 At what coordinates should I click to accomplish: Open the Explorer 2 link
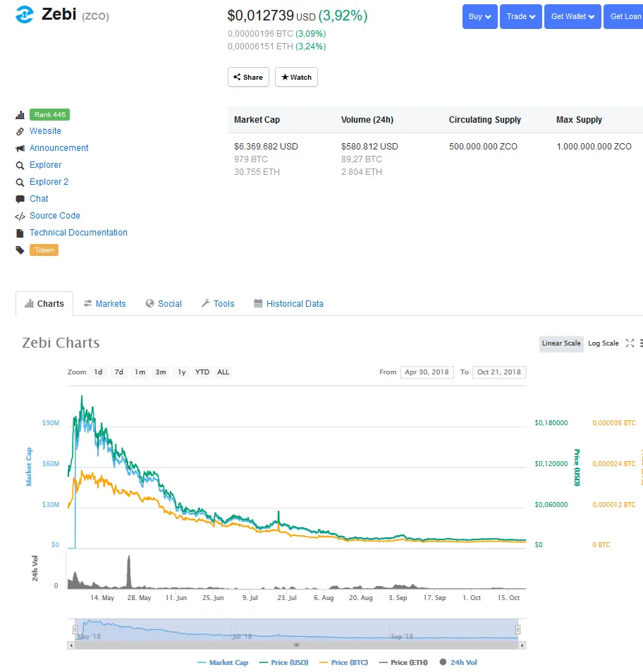pyautogui.click(x=49, y=182)
